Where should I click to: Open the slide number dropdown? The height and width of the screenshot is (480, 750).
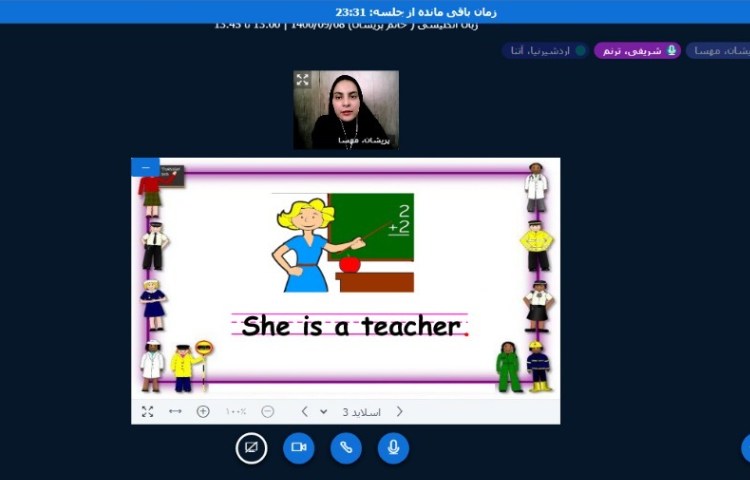coord(324,411)
